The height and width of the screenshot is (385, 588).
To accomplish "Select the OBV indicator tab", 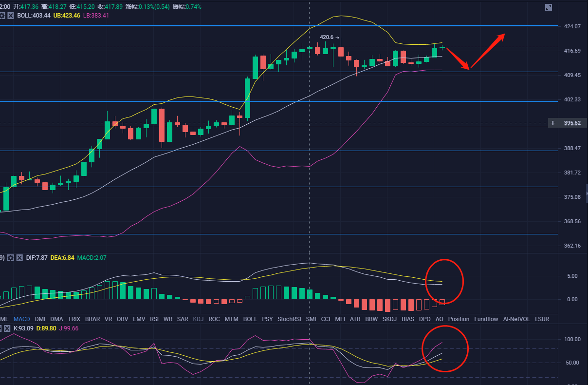I will point(123,319).
